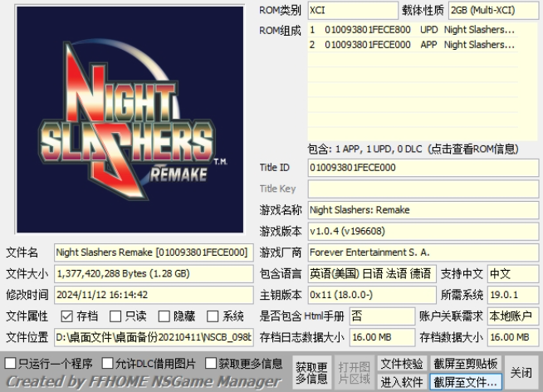
Task: Click the 包含语言 languages field
Action: [x=372, y=273]
